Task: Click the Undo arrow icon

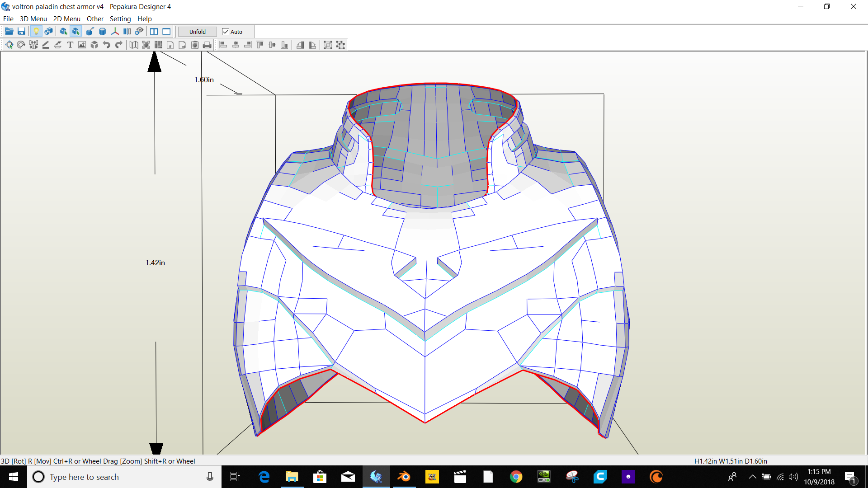Action: (107, 45)
